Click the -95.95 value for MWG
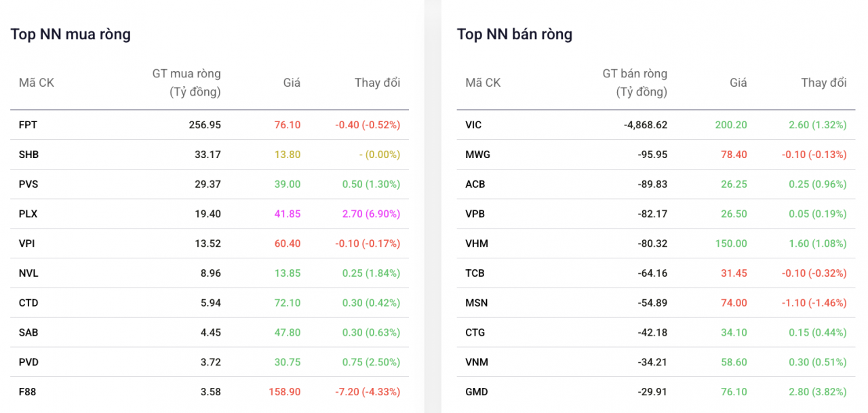The image size is (868, 413). [x=652, y=155]
